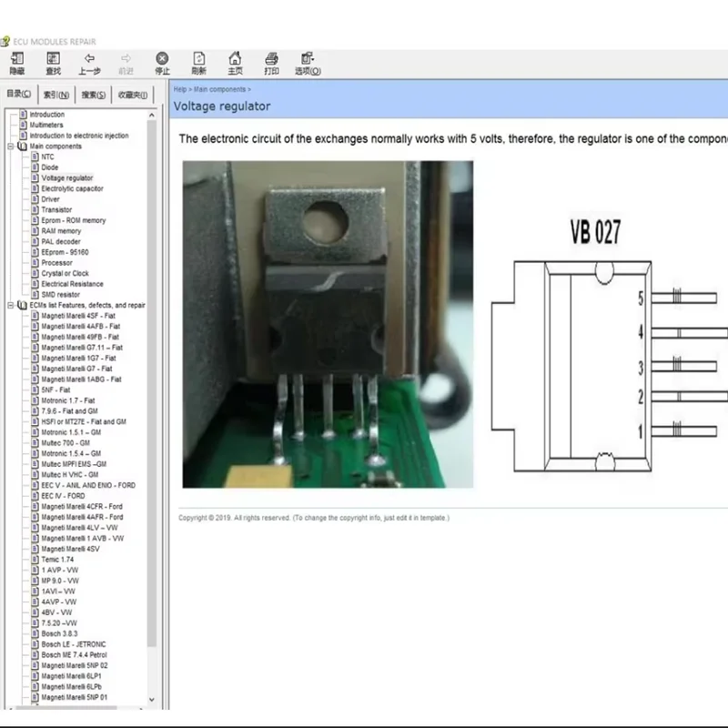Select the Voltage regulator topic
Viewport: 728px width, 728px height.
click(x=67, y=177)
